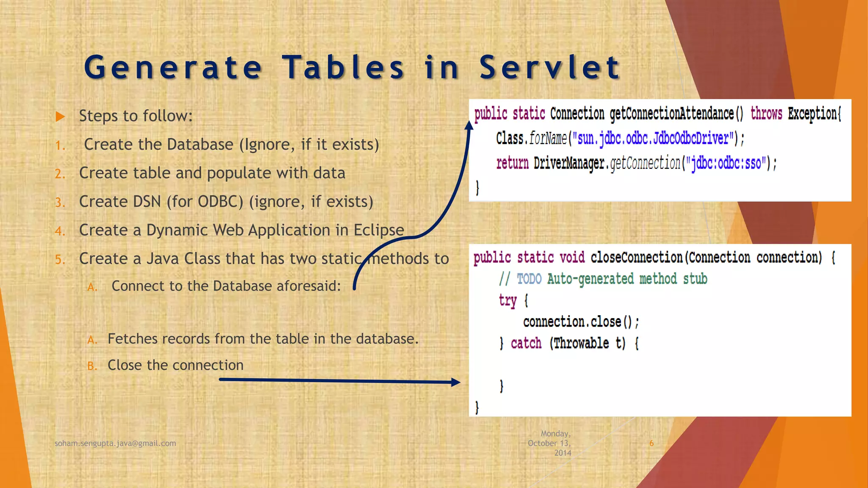The width and height of the screenshot is (868, 488).
Task: Click the 'catch (Throwable t)' code line
Action: 569,343
